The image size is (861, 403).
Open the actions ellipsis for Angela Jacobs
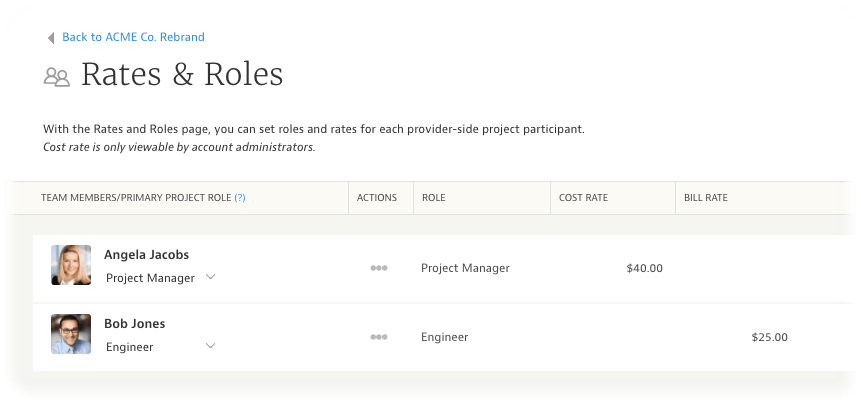click(x=379, y=268)
